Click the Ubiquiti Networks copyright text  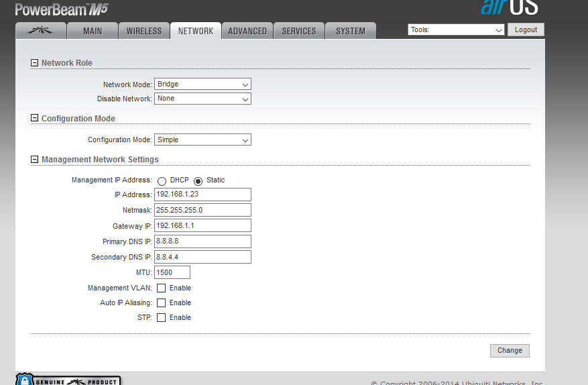point(457,383)
